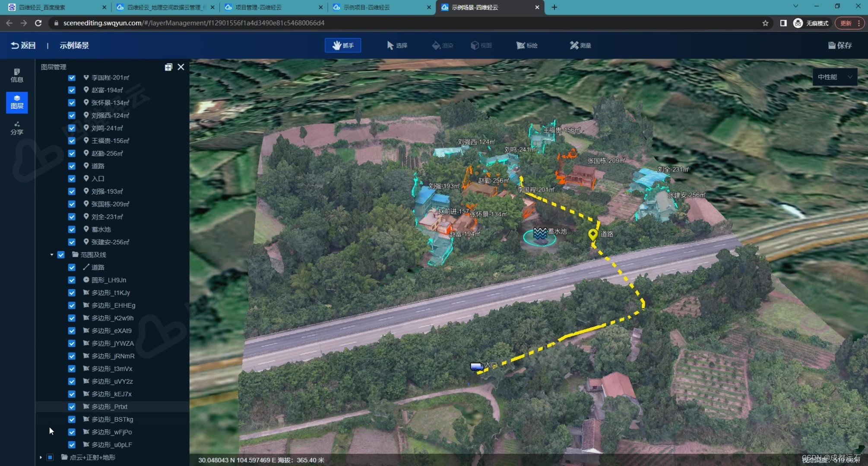Click the 刘全-231㎡ label on the map
Viewport: 868px width, 466px height.
(673, 170)
